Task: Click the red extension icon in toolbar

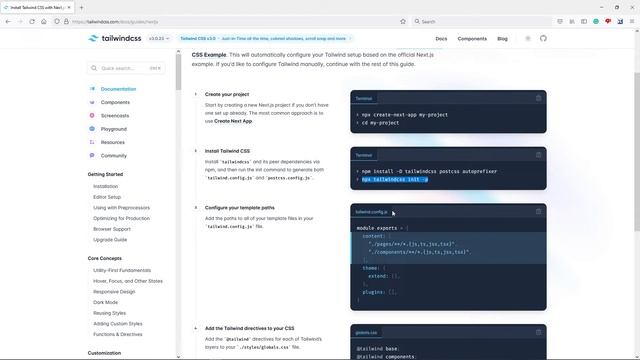Action: (608, 21)
